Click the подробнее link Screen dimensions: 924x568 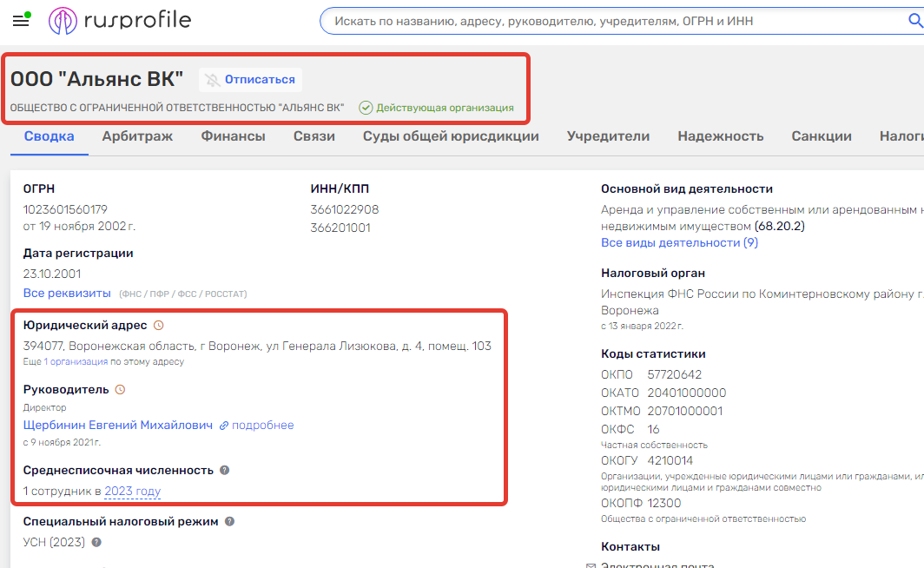pos(263,425)
